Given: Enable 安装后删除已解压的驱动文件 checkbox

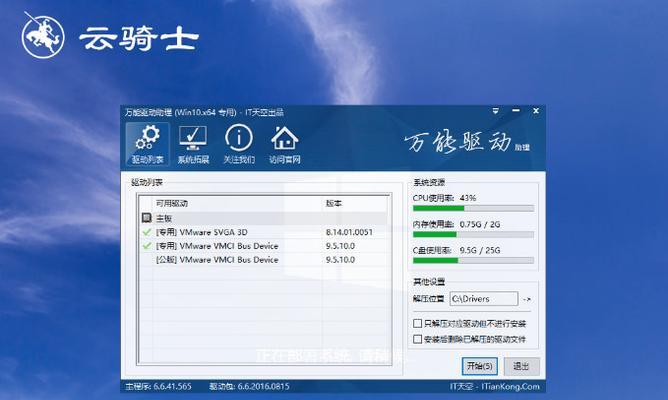Looking at the screenshot, I should point(418,339).
